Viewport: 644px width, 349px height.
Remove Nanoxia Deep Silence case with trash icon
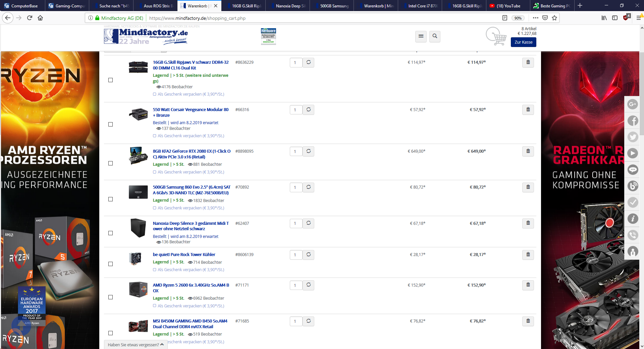tap(528, 223)
